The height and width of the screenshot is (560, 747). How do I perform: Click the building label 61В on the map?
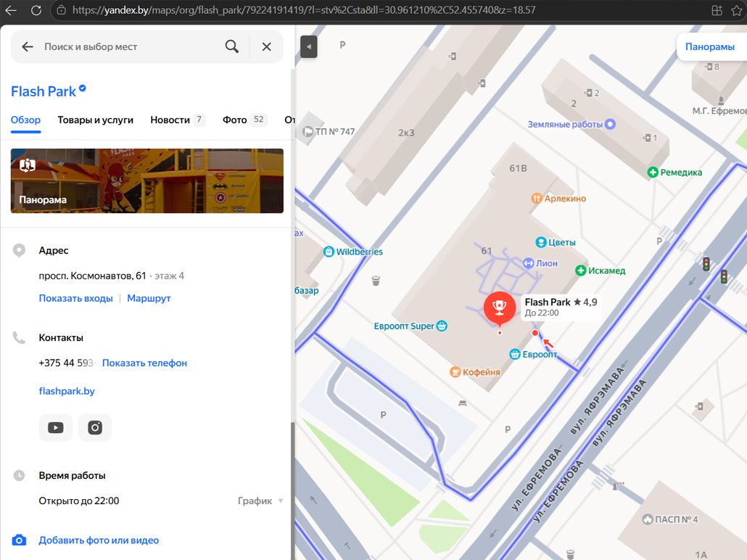518,168
